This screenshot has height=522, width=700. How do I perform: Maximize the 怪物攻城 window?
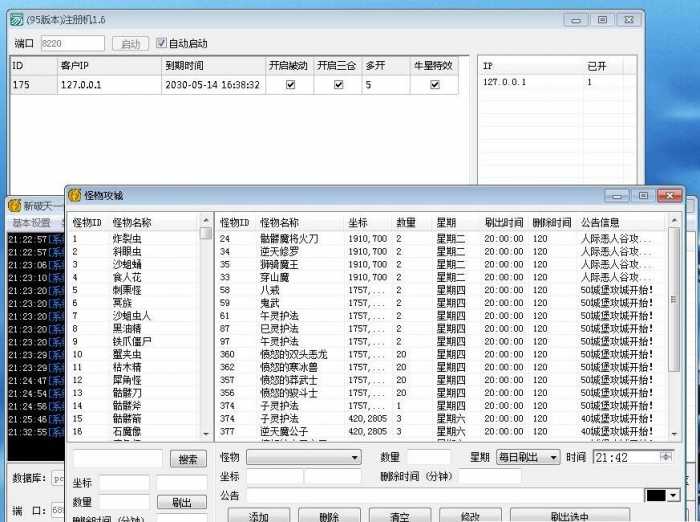tap(642, 196)
